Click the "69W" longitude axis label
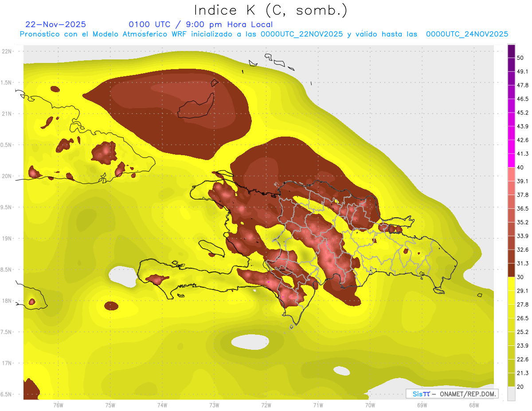Image resolution: width=532 pixels, height=411 pixels. 422,405
